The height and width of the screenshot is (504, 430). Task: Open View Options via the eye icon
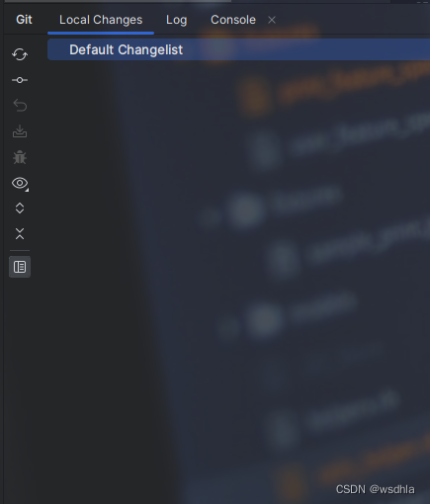coord(20,183)
